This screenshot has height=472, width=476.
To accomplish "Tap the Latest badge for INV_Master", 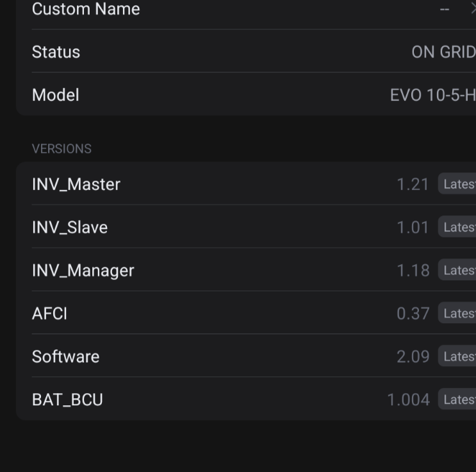I will pyautogui.click(x=457, y=183).
